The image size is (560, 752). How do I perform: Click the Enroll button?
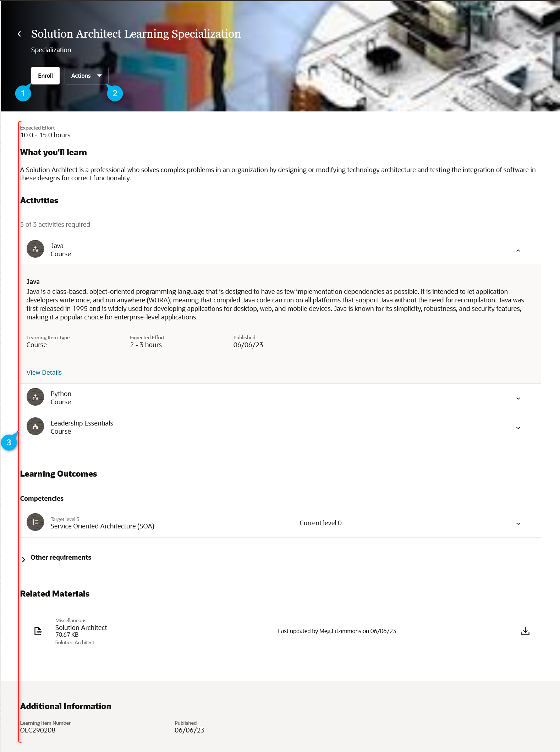45,76
